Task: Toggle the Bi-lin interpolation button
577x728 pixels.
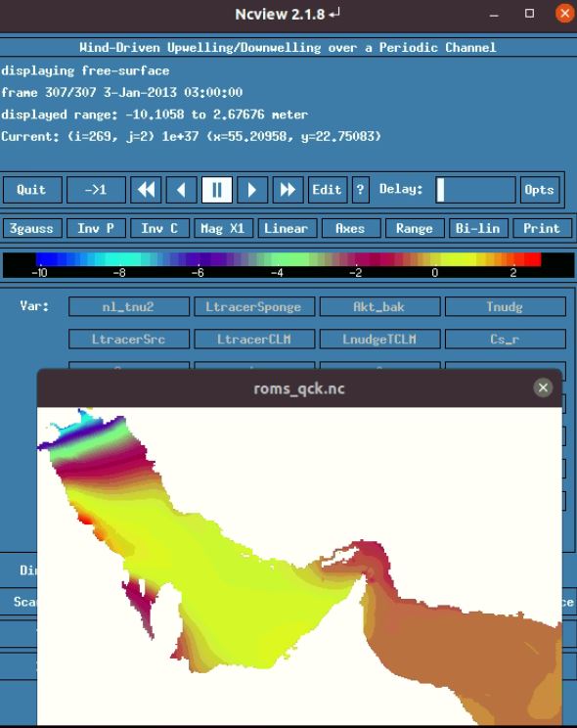Action: tap(477, 228)
